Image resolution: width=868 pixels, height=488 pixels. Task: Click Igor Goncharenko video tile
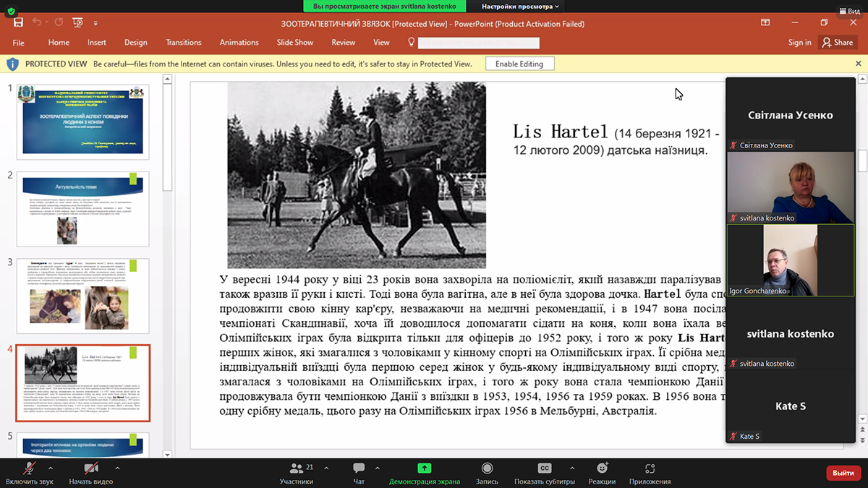pyautogui.click(x=790, y=260)
